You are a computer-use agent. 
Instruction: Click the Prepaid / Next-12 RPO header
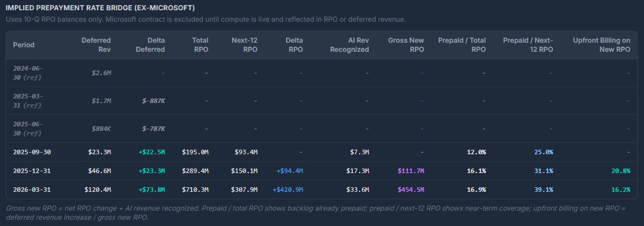pyautogui.click(x=528, y=45)
